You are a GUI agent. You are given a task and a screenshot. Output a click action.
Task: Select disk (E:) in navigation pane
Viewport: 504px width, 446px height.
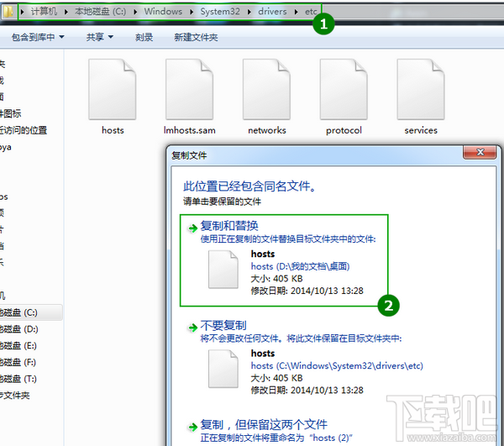click(x=18, y=346)
